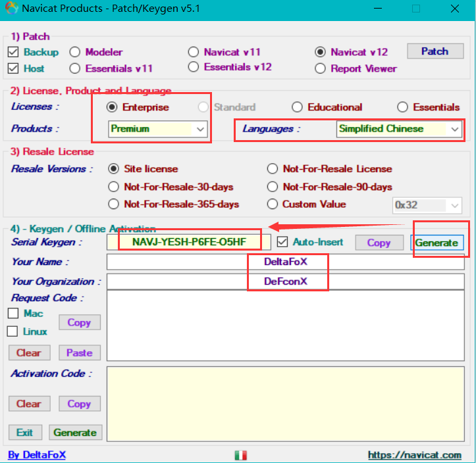476x463 pixels.
Task: Click the Italian flag icon at bottom
Action: (x=241, y=455)
